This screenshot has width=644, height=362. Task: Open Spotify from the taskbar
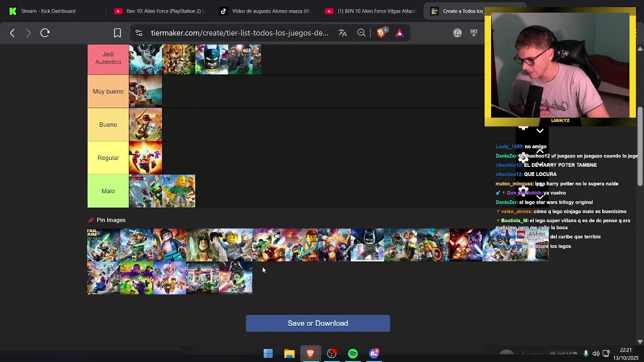[353, 354]
